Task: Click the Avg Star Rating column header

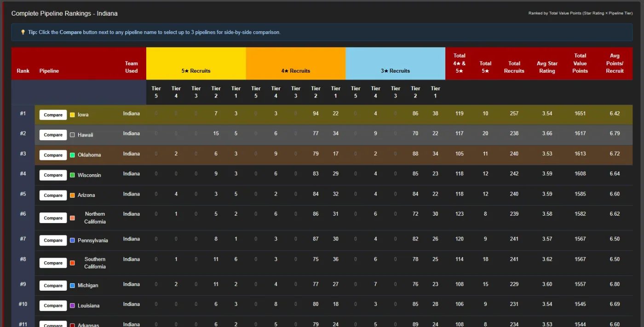Action: click(x=547, y=67)
